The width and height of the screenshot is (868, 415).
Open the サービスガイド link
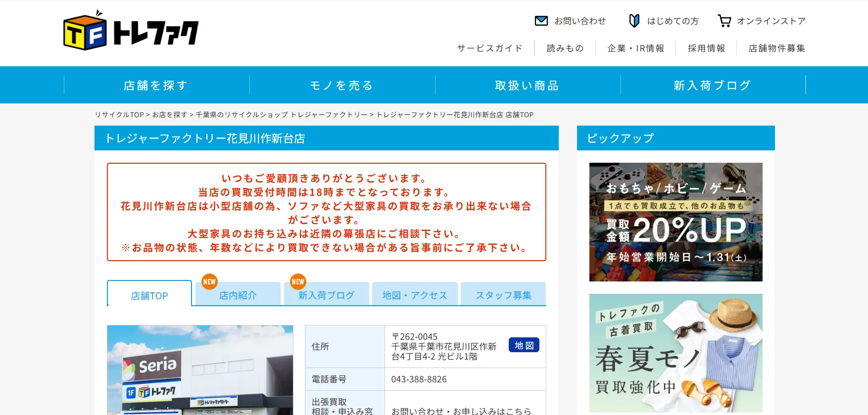pyautogui.click(x=489, y=48)
